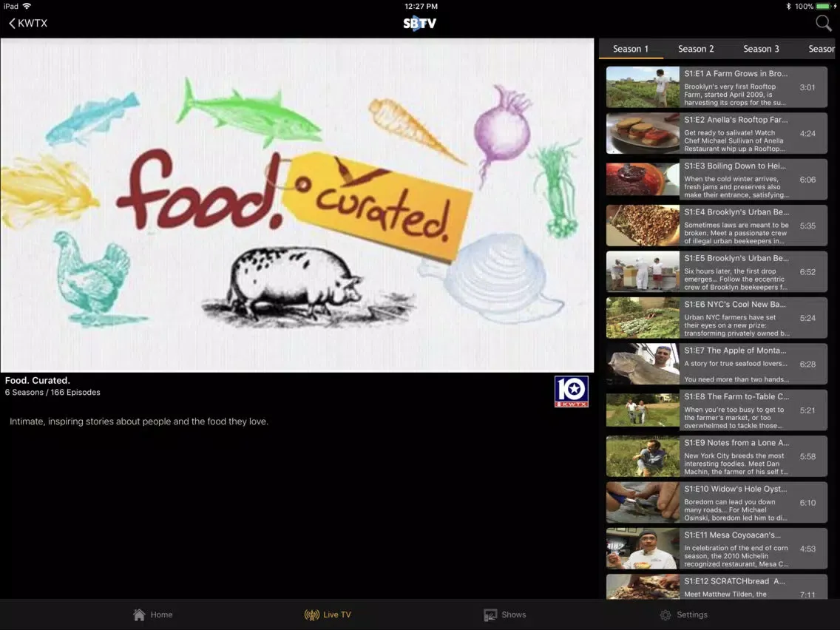This screenshot has width=840, height=630.
Task: Open the KWTX 10 channel logo
Action: point(571,392)
